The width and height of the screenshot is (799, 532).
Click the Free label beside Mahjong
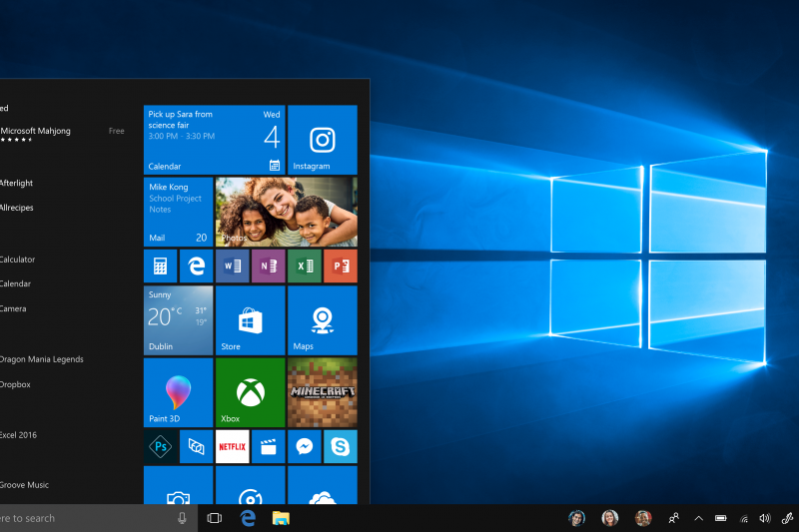pyautogui.click(x=116, y=131)
